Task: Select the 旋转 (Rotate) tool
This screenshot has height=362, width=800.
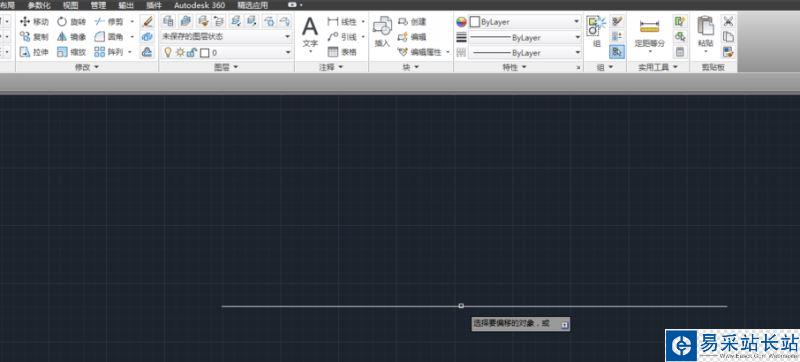Action: [x=71, y=22]
